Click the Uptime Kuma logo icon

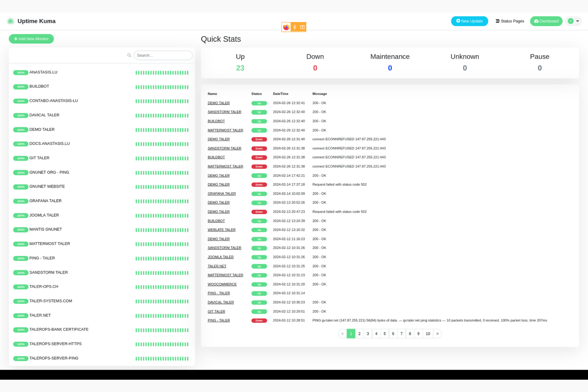[x=11, y=21]
